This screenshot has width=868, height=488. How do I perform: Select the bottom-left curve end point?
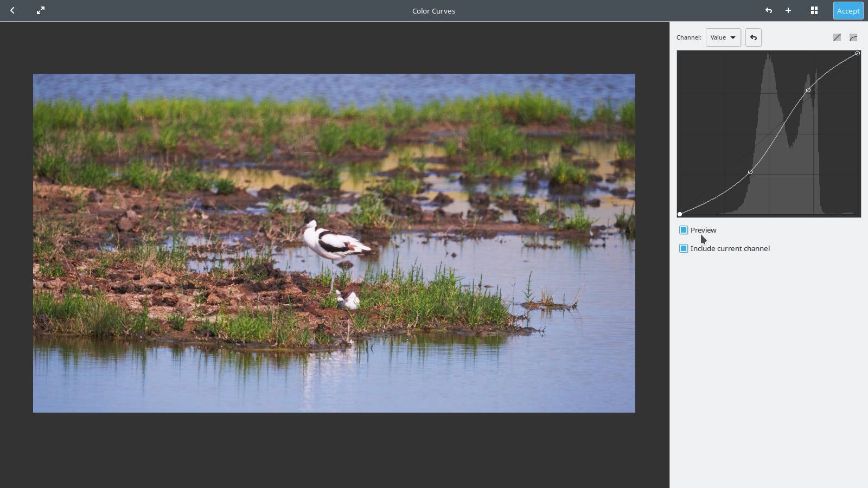click(x=680, y=214)
